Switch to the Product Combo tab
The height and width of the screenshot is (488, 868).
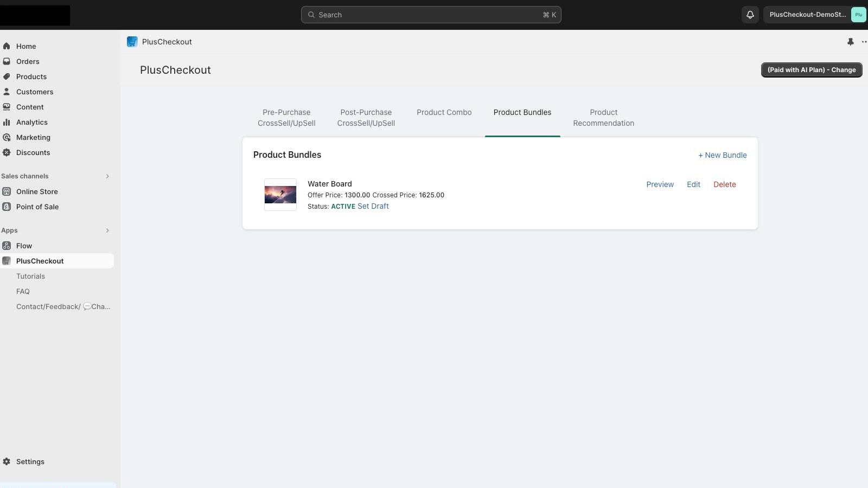click(x=444, y=112)
